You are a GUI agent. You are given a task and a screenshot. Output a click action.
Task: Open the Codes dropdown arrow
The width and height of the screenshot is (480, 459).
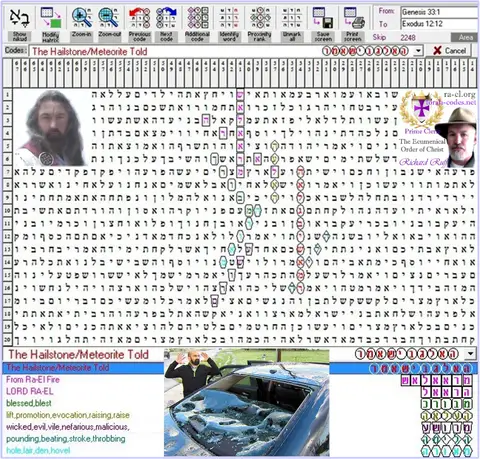pos(418,51)
